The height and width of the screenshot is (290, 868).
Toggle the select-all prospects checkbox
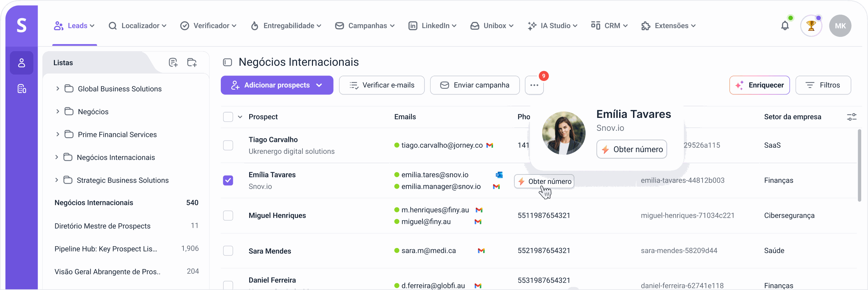point(228,117)
